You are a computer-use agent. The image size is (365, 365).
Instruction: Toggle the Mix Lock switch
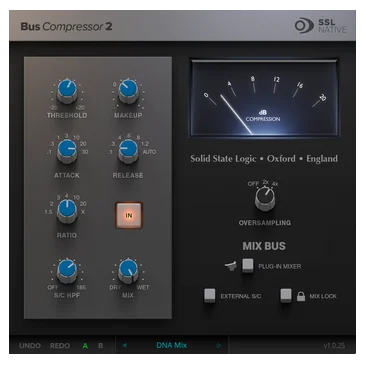coord(286,295)
